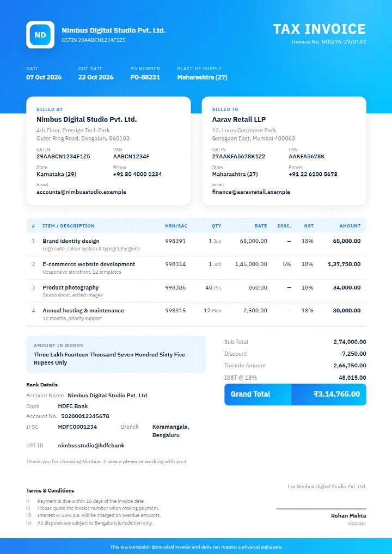Click the BILLED BY label
392x554 pixels.
[x=50, y=109]
